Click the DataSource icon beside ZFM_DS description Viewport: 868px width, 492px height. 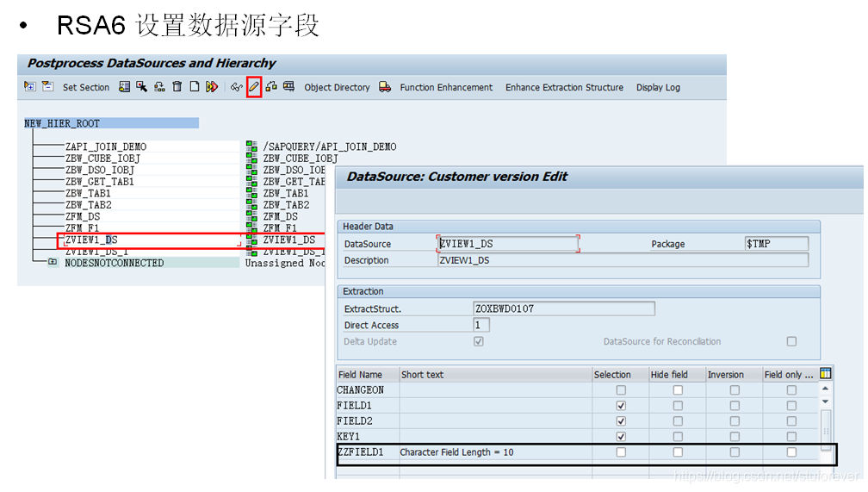251,216
